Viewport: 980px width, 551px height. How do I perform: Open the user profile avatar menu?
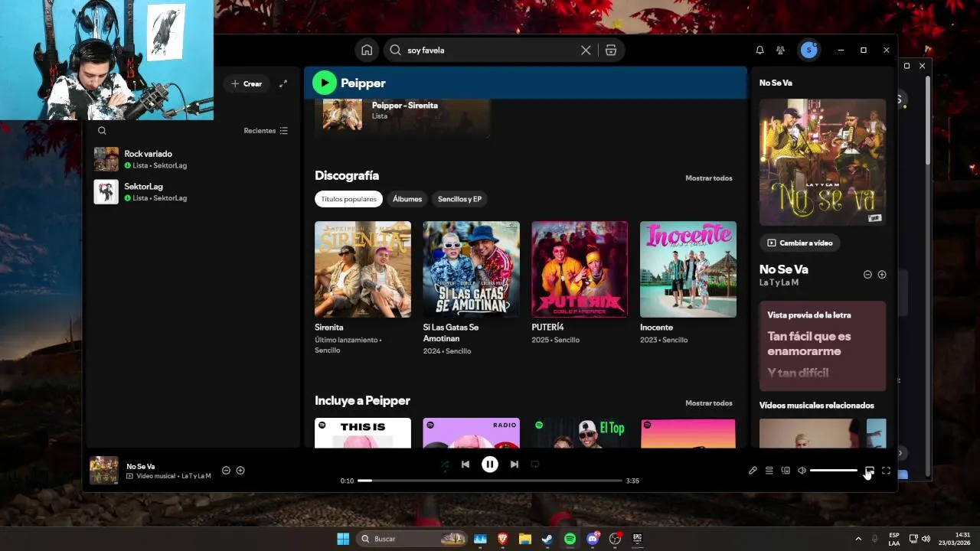click(808, 50)
